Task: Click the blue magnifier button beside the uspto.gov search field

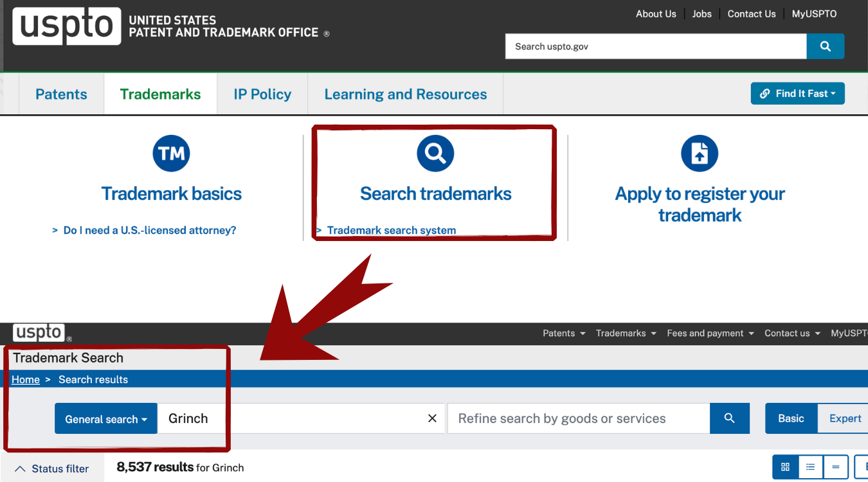Action: 826,46
